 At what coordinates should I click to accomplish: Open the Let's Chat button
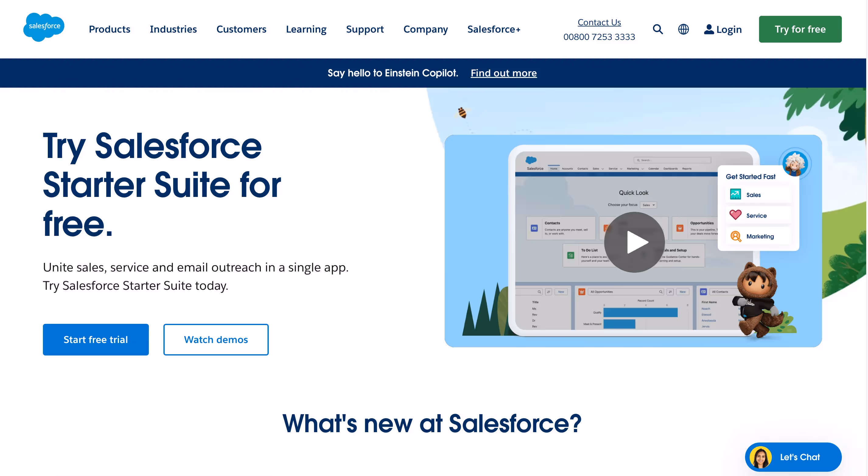coord(793,457)
